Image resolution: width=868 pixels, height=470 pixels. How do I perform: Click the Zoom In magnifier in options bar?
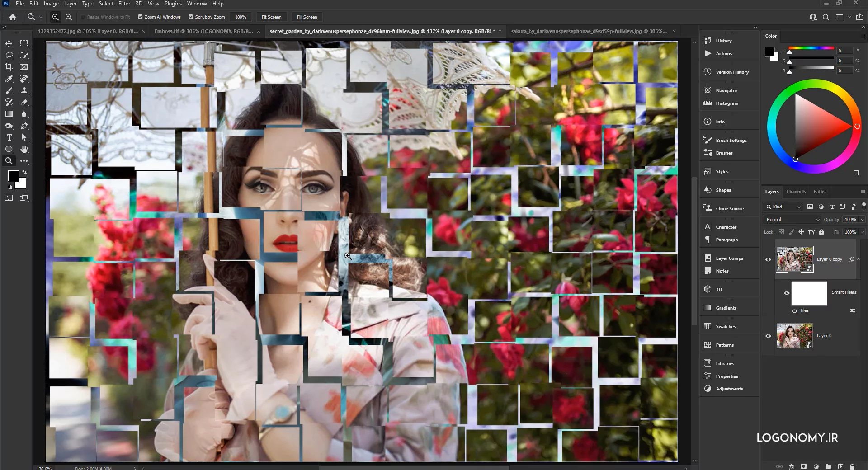55,17
